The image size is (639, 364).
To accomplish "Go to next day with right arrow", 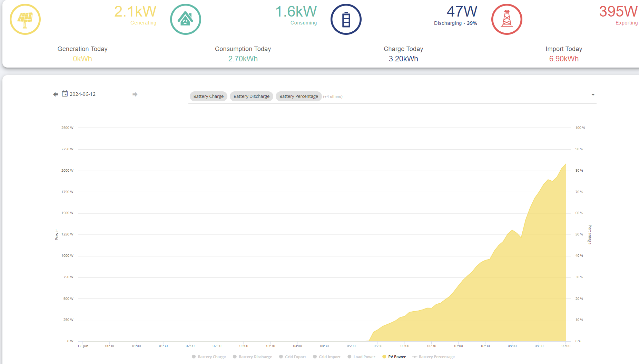I will [135, 94].
